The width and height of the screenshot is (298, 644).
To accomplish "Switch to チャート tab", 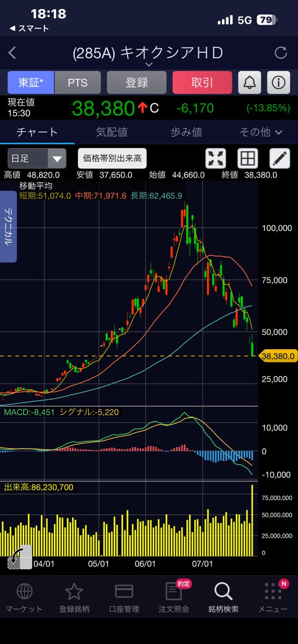I will click(37, 131).
